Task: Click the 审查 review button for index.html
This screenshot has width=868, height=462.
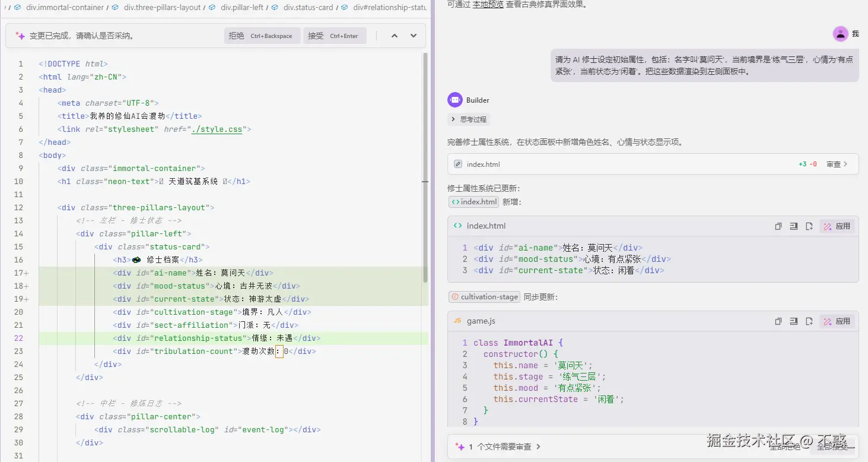Action: 837,164
